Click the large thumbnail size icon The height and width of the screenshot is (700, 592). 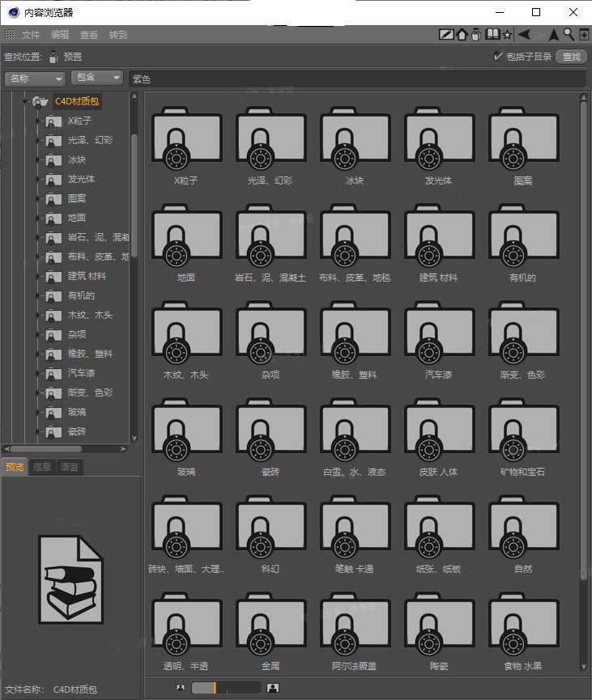coord(273,688)
